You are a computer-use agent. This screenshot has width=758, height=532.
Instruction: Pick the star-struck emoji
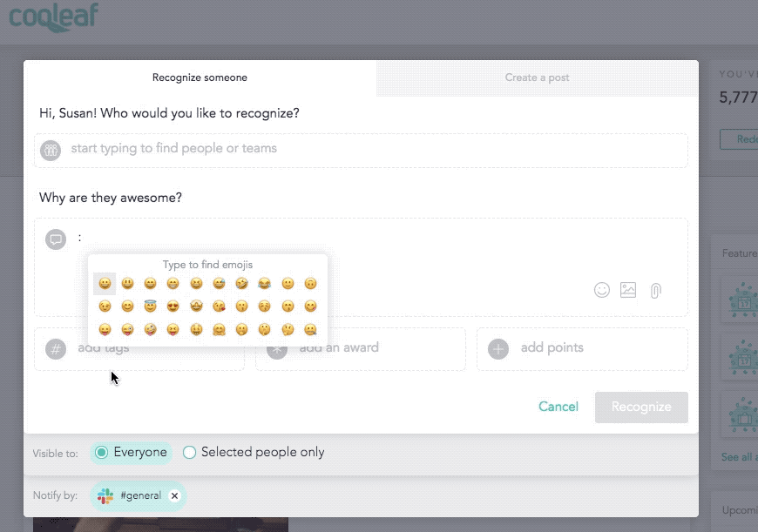point(196,306)
